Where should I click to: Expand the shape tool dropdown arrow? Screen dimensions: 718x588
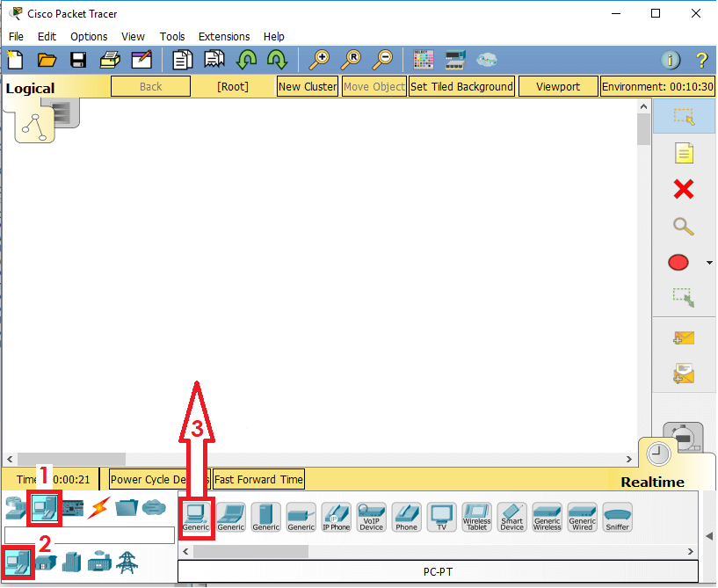(709, 263)
